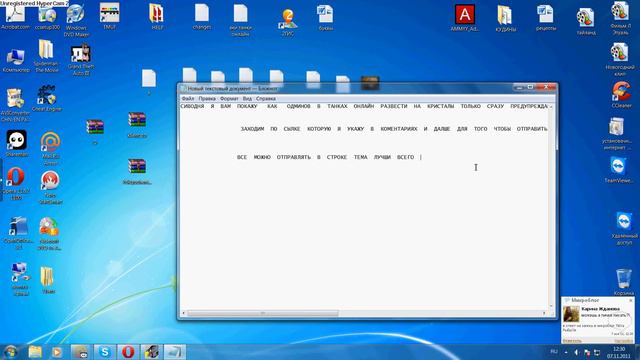Maximize the Notepad window

[x=530, y=87]
